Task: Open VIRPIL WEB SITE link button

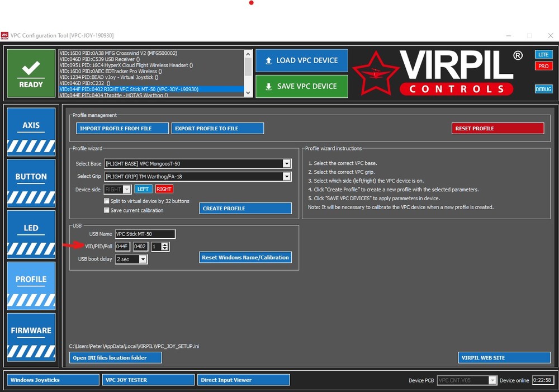Action: (x=504, y=358)
